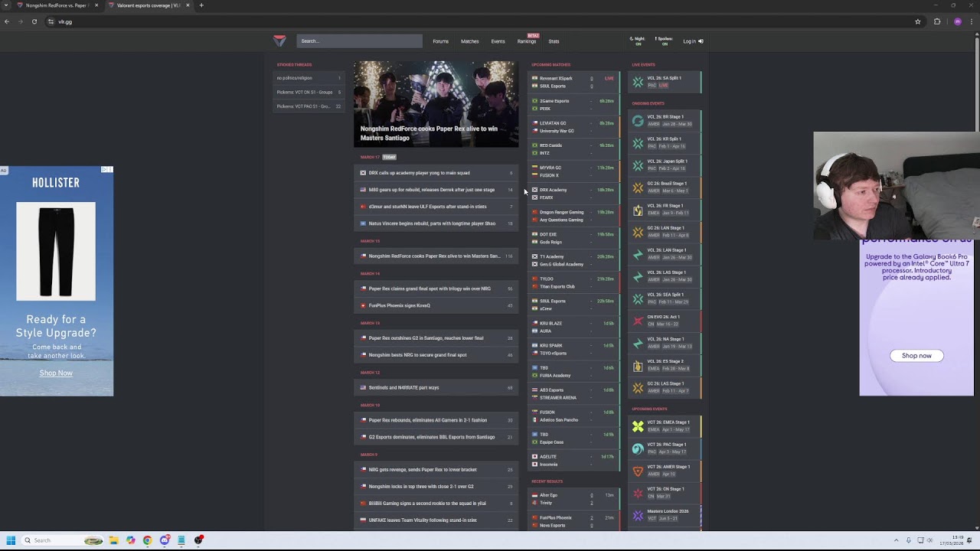Open the VCL 26: LAN Stage 1 event icon
980x551 pixels.
pos(638,254)
